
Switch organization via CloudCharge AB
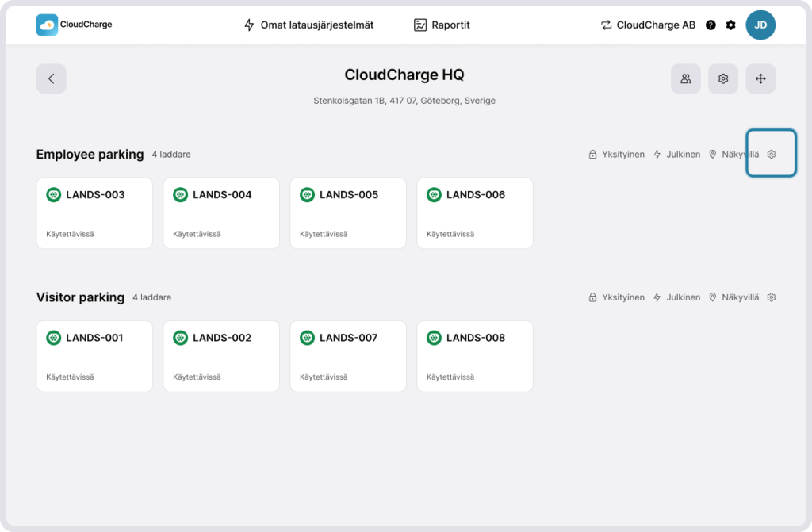click(648, 25)
